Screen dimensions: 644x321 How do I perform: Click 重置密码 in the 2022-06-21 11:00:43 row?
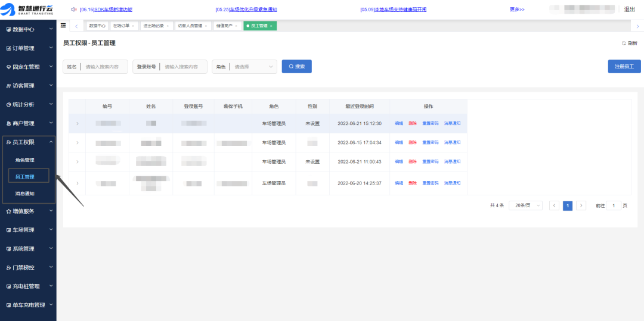430,161
